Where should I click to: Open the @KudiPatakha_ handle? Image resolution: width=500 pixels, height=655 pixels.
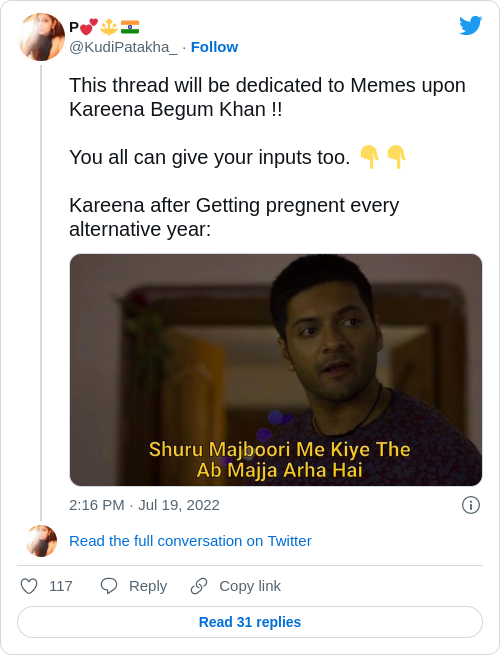pos(123,47)
